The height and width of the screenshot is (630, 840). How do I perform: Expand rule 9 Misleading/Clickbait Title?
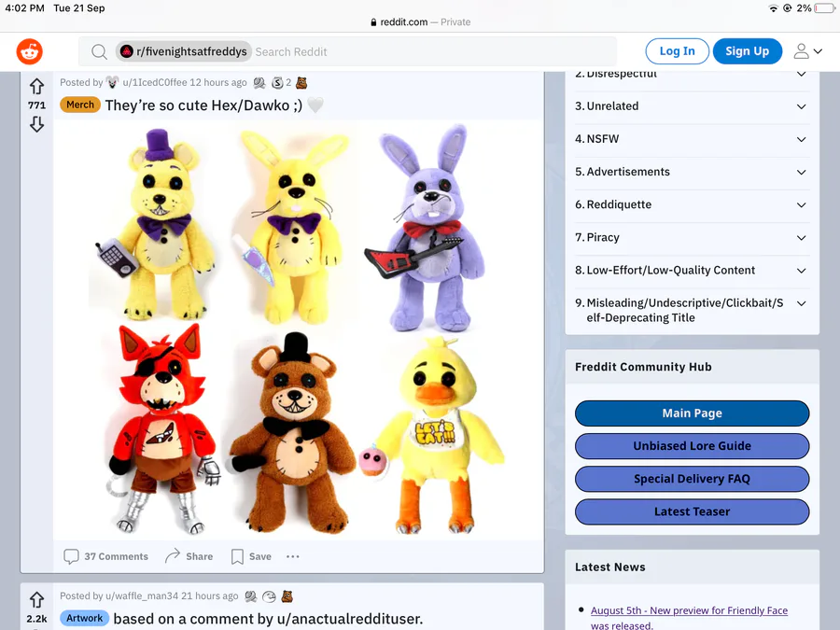coord(801,303)
